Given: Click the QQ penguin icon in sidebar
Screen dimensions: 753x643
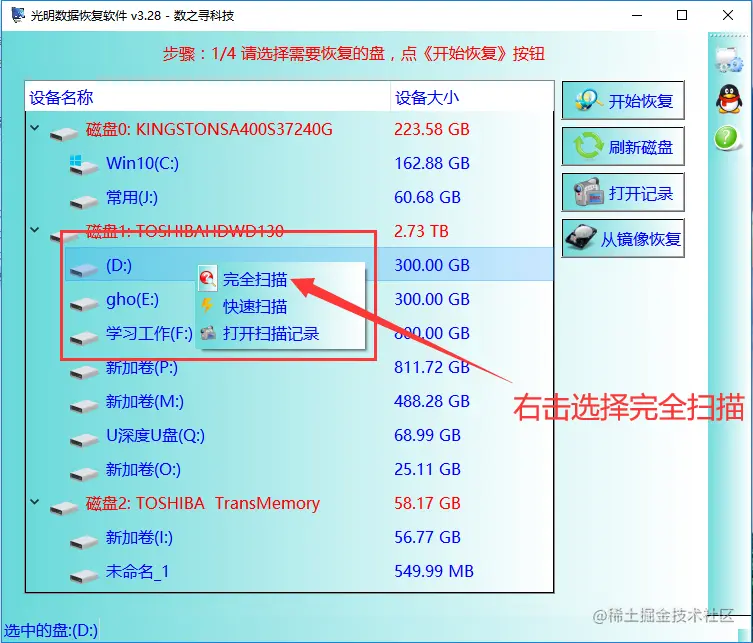Looking at the screenshot, I should coord(729,99).
